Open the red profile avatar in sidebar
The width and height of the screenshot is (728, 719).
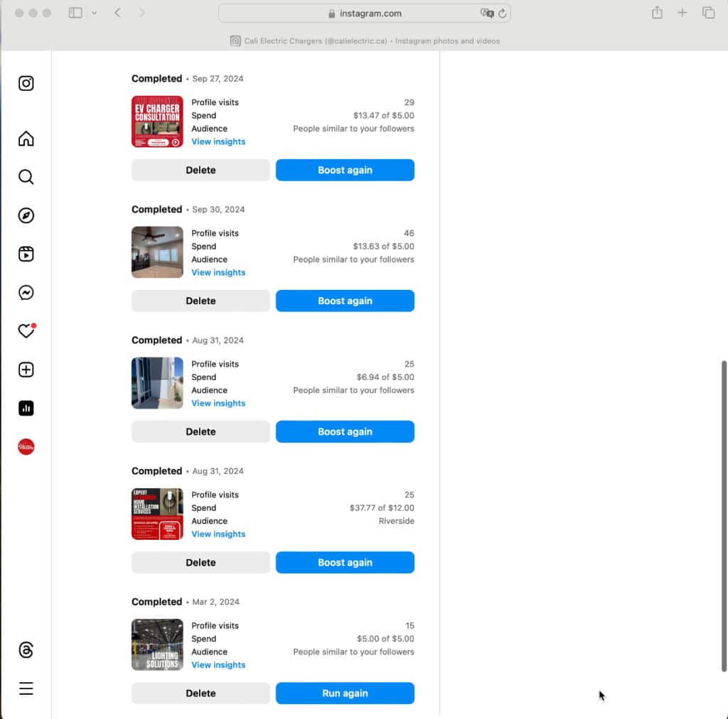[26, 447]
